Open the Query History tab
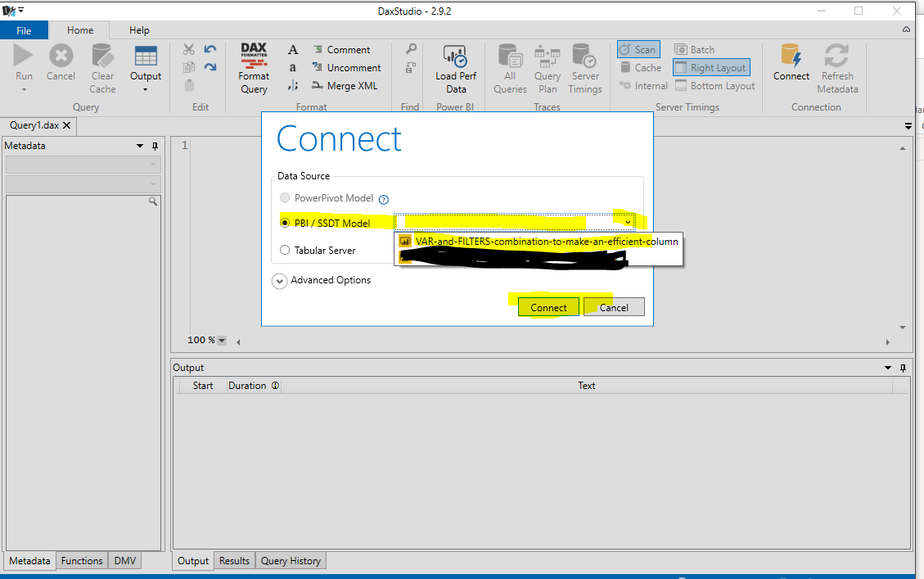The image size is (924, 579). tap(291, 561)
